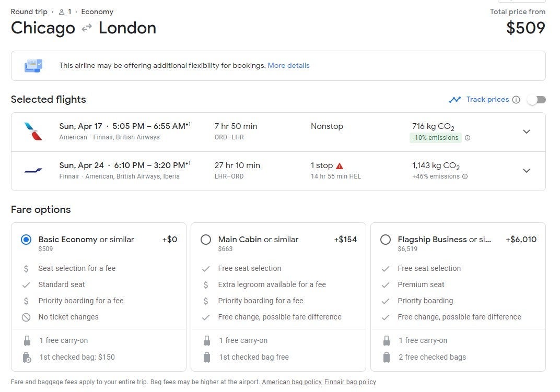Expand the Apr 24 Finnair flight details

tap(526, 171)
